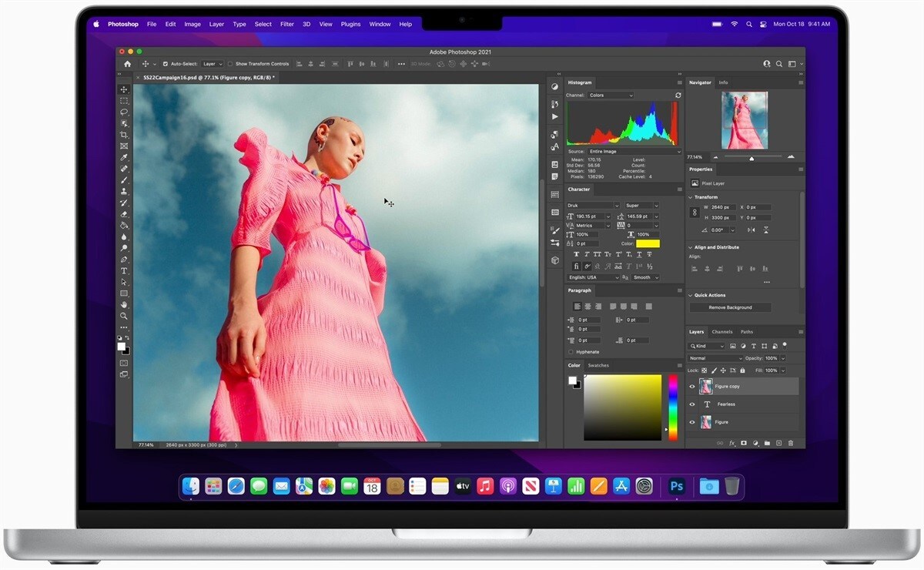Open the Layer menu in menu bar
The width and height of the screenshot is (924, 570).
(216, 24)
